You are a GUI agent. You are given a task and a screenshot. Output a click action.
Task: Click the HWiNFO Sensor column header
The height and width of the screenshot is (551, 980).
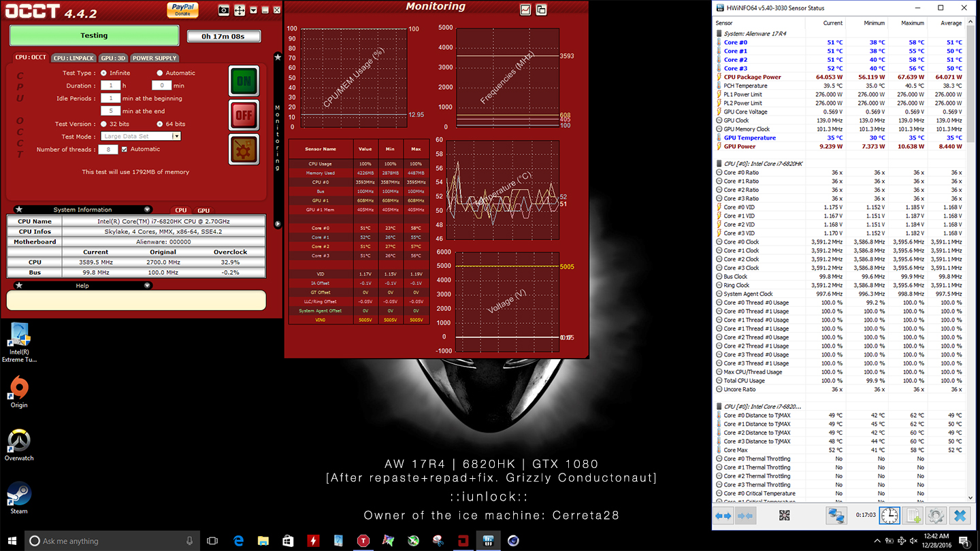click(x=758, y=23)
